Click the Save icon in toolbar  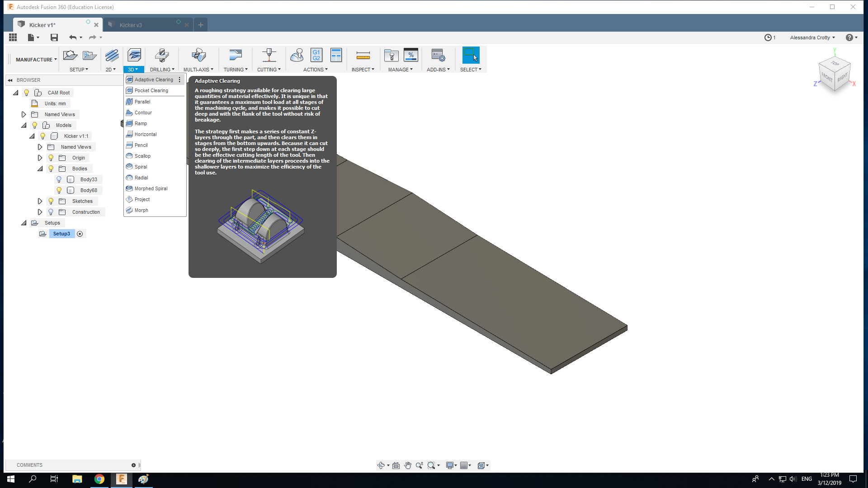pyautogui.click(x=54, y=38)
